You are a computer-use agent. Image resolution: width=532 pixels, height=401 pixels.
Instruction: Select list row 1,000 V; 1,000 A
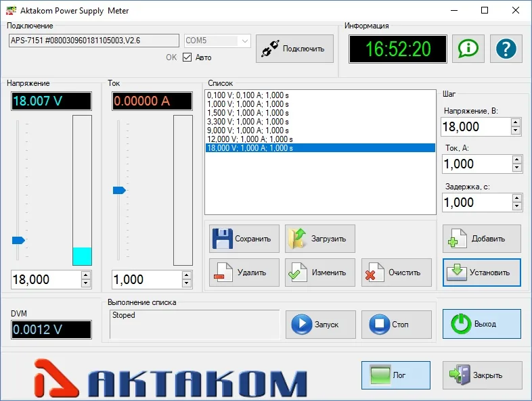pos(320,104)
